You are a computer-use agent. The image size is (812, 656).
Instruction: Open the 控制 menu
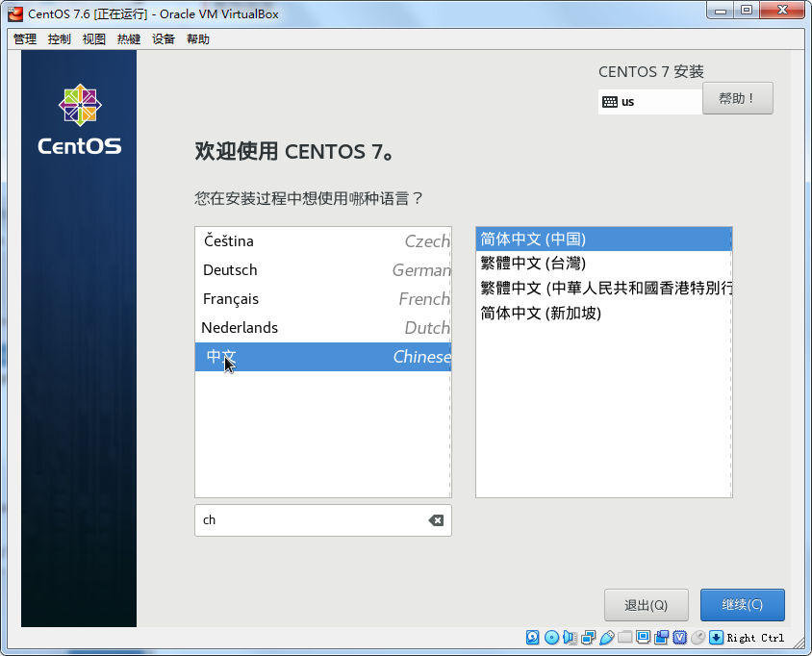click(x=60, y=39)
